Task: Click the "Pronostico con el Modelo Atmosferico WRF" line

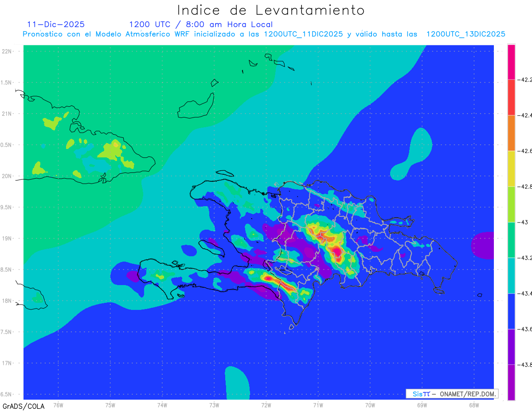Action: click(264, 34)
